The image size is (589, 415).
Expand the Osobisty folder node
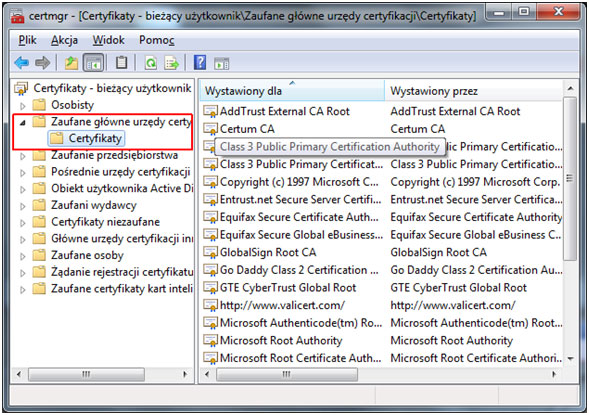point(23,106)
